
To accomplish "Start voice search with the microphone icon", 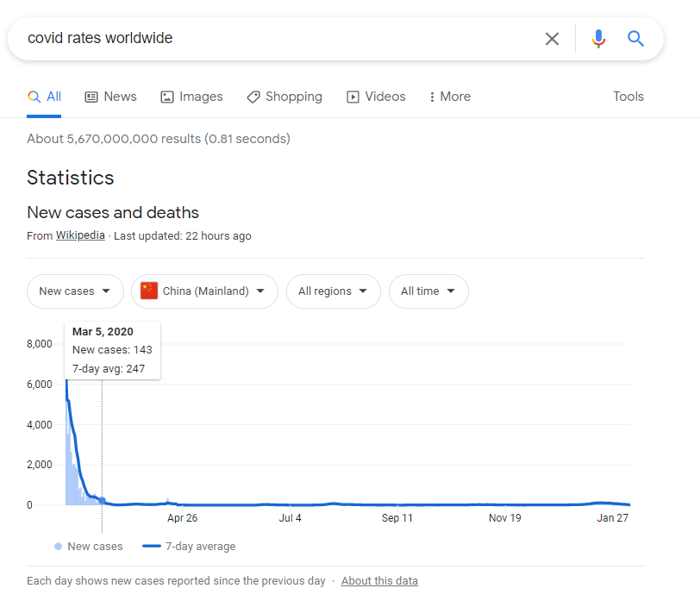I will [598, 39].
